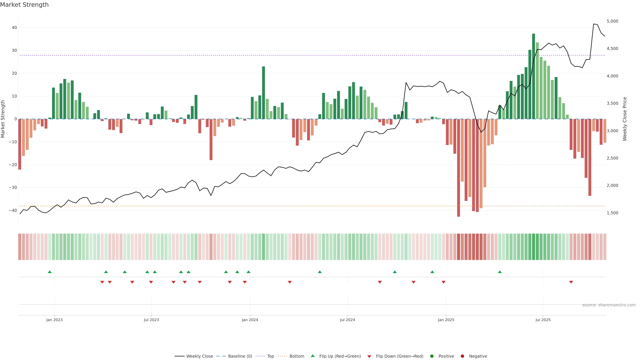This screenshot has width=644, height=362.
Task: Click the first green flip-up marker
Action: click(x=50, y=272)
